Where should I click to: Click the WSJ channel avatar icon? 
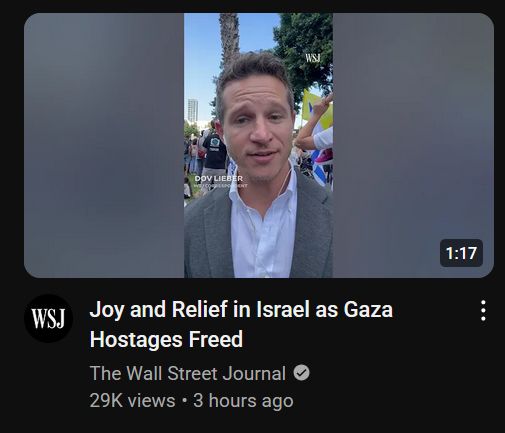[48, 318]
